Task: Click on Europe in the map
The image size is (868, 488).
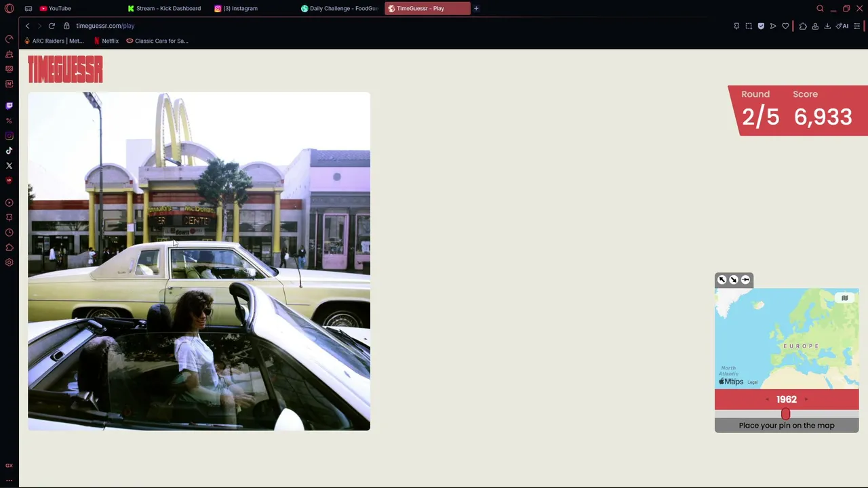Action: click(x=801, y=346)
